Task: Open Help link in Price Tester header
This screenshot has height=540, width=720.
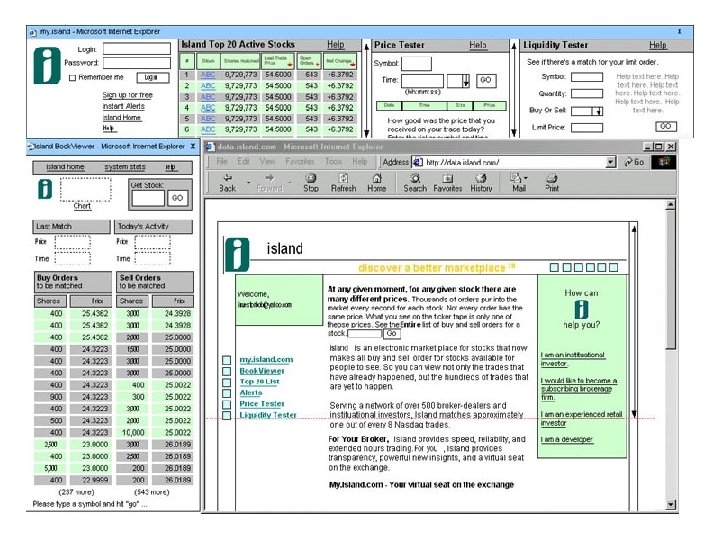Action: (478, 45)
